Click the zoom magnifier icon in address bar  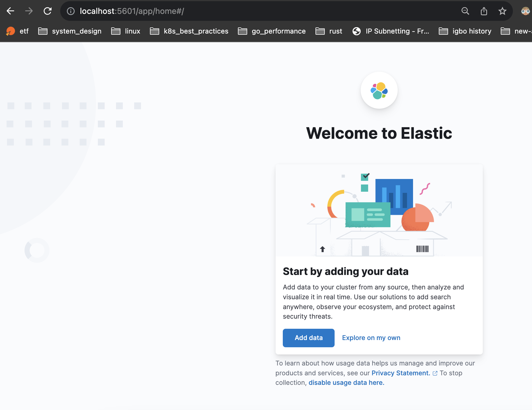(465, 11)
